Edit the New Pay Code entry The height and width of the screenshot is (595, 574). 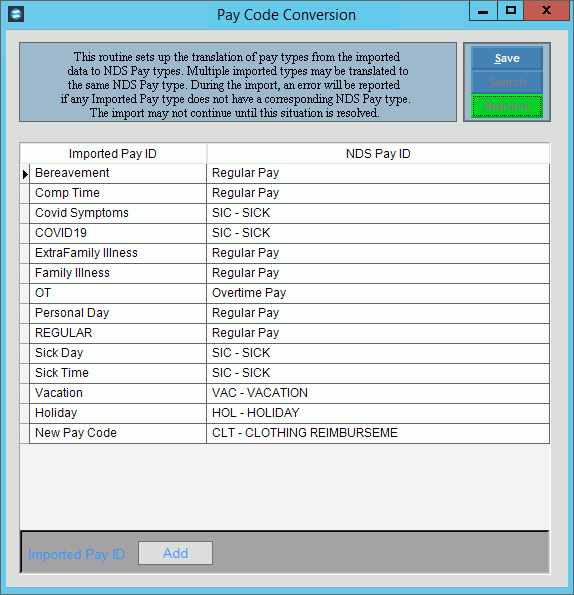click(x=118, y=434)
